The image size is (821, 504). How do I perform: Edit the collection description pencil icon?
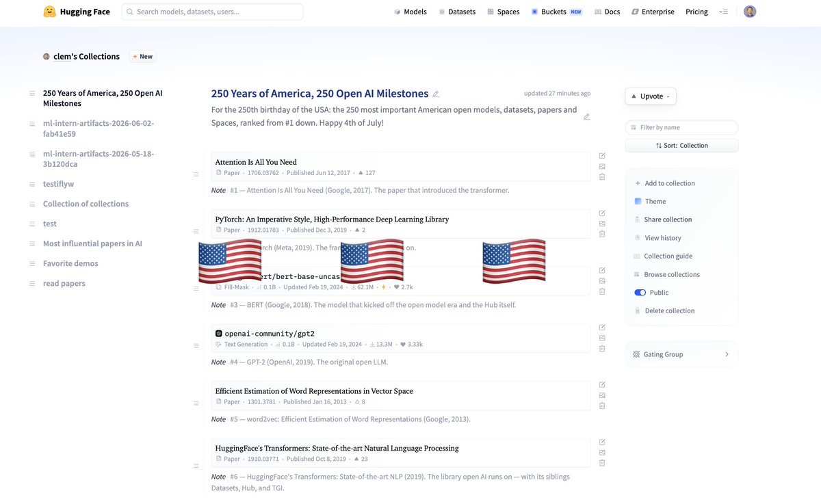(586, 117)
